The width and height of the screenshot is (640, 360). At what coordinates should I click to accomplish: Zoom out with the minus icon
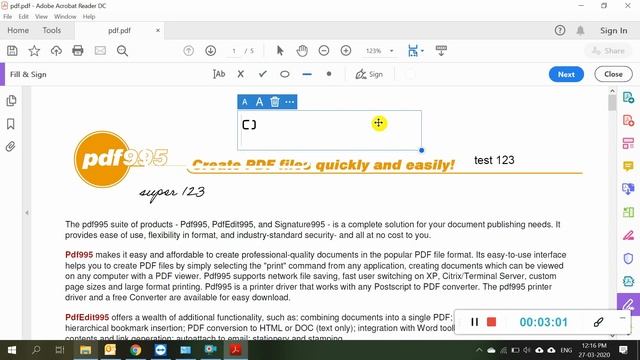click(324, 51)
